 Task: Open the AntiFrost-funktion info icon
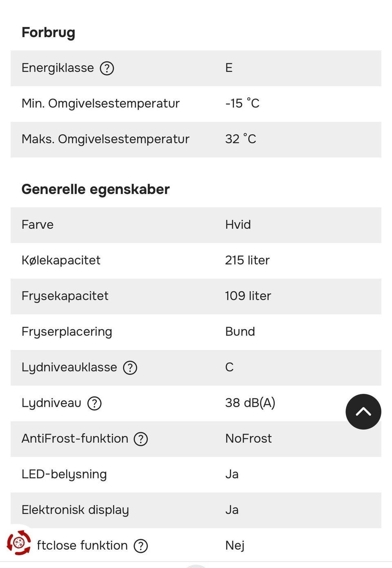point(141,439)
